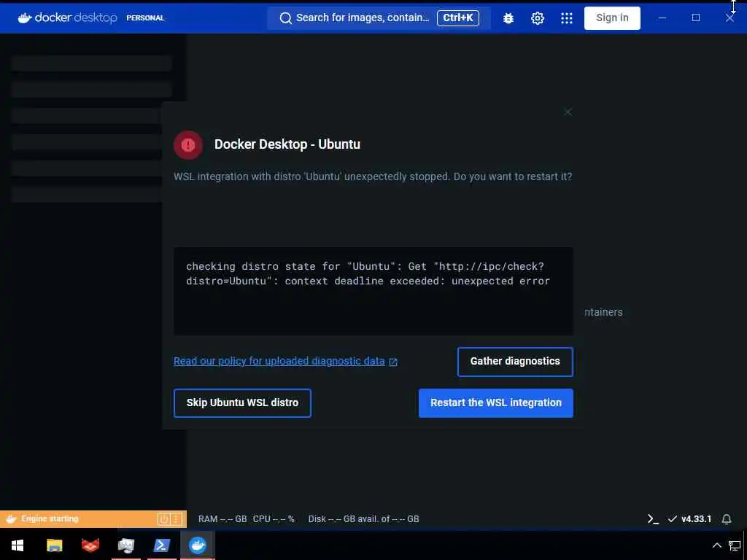
Task: Open the red layered app on taskbar
Action: click(x=90, y=545)
